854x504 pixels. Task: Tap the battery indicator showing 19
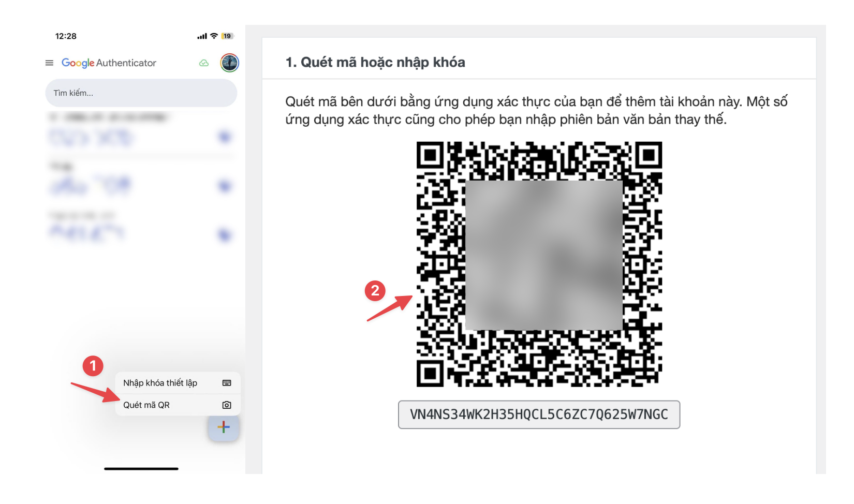pos(227,36)
